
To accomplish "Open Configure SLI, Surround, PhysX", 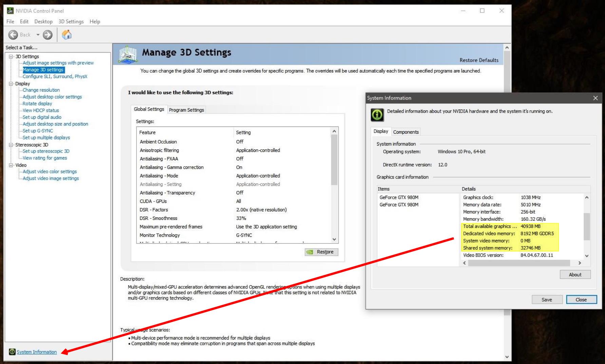I will click(x=55, y=76).
